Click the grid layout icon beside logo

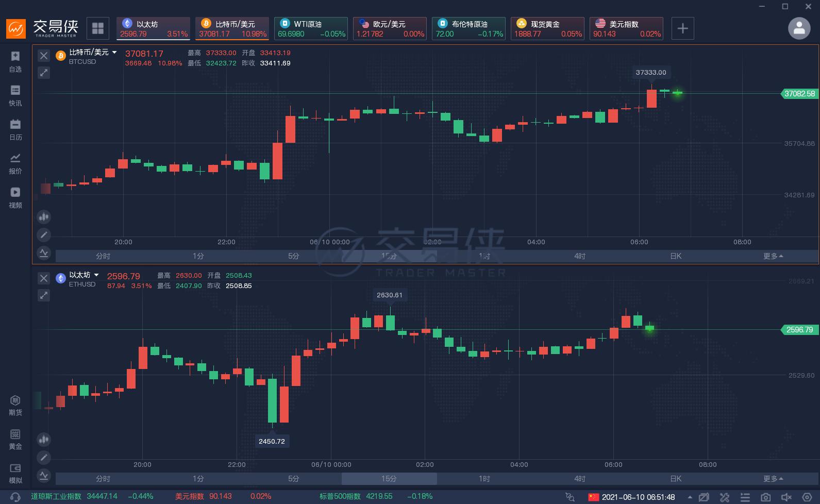[97, 28]
